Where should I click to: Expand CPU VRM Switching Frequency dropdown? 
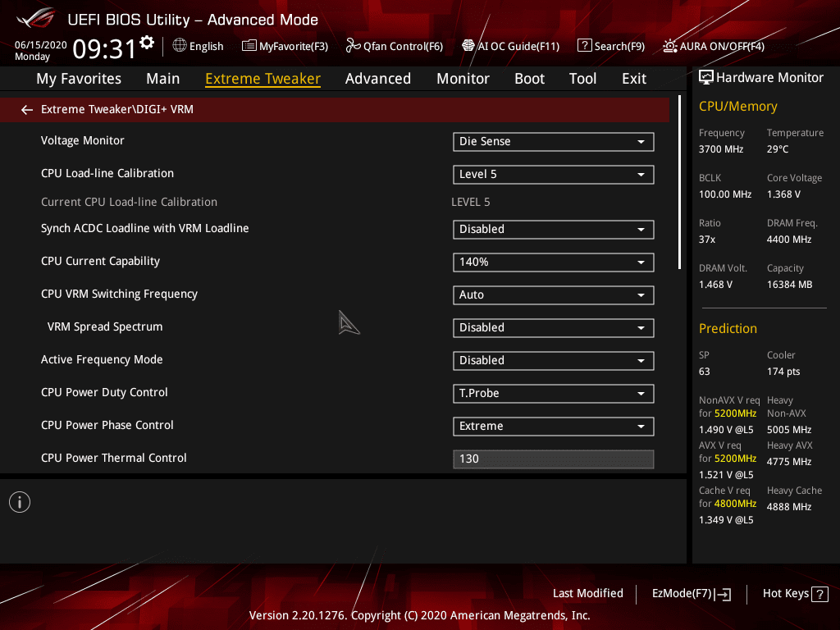(x=554, y=295)
